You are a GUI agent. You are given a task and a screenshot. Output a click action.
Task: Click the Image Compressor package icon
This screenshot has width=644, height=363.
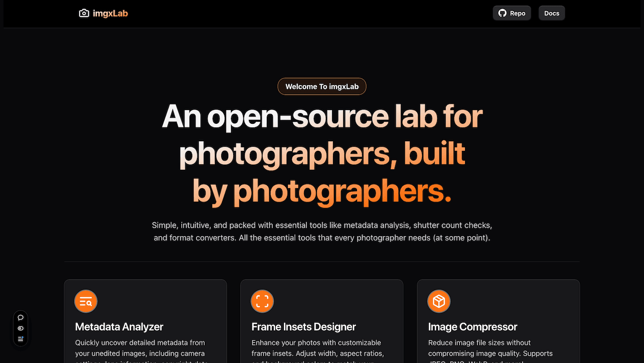pyautogui.click(x=439, y=301)
